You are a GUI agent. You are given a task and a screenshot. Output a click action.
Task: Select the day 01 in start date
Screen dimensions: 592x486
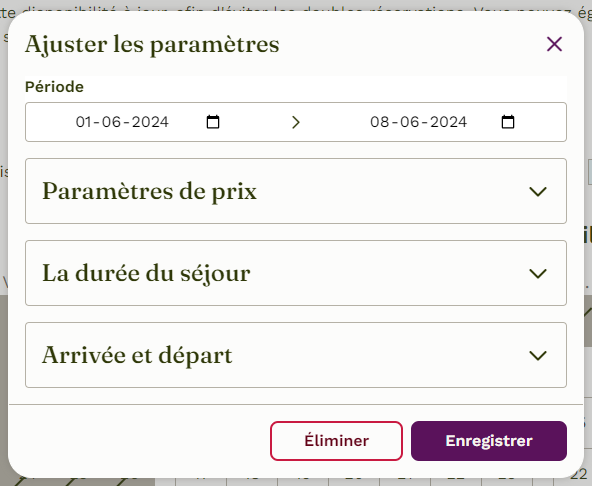(84, 122)
